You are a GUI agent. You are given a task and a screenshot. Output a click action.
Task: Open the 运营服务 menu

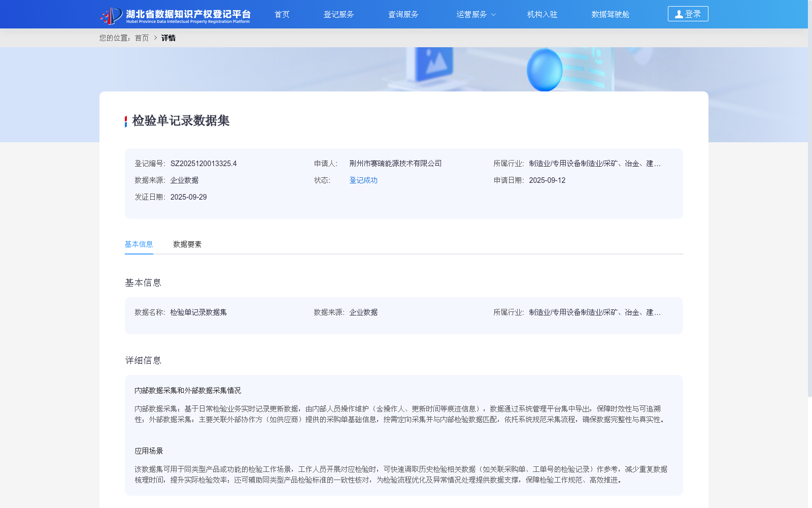tap(471, 14)
